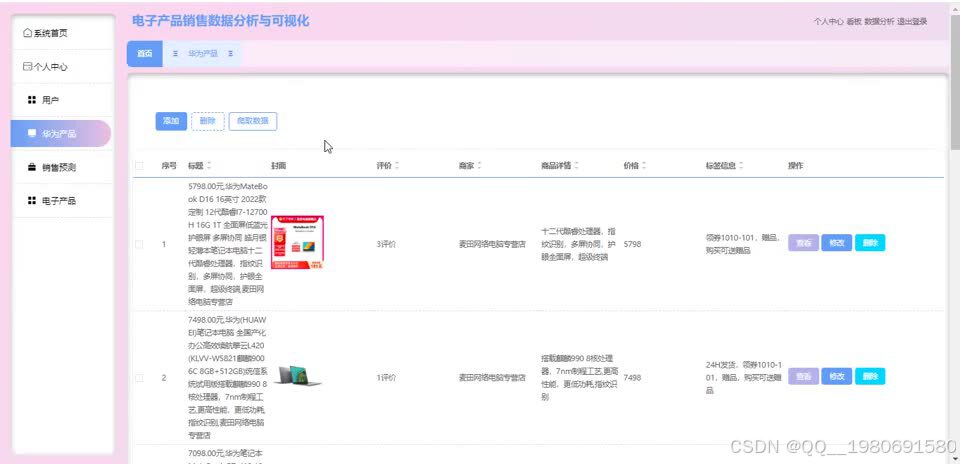Image resolution: width=960 pixels, height=464 pixels.
Task: Select 华为产品 in the sidebar
Action: (61, 133)
